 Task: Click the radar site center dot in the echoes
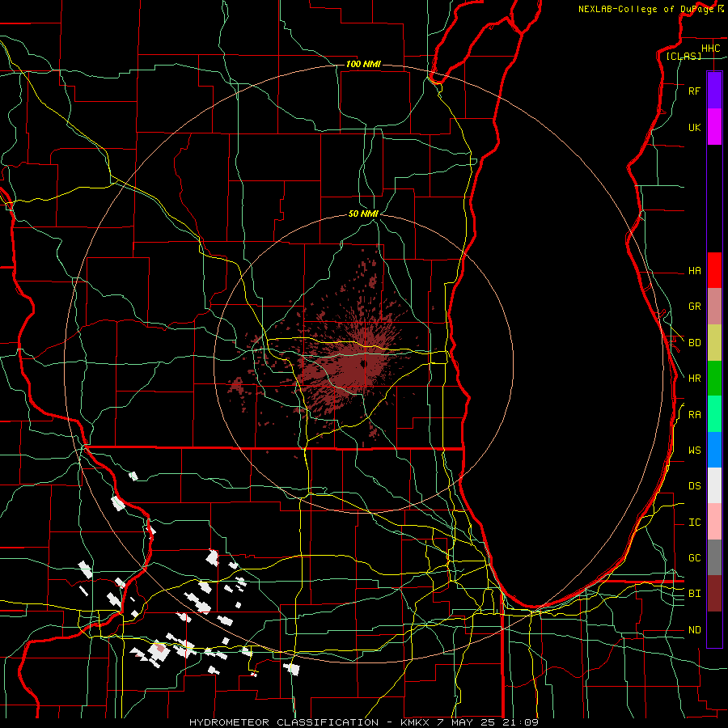pyautogui.click(x=363, y=363)
